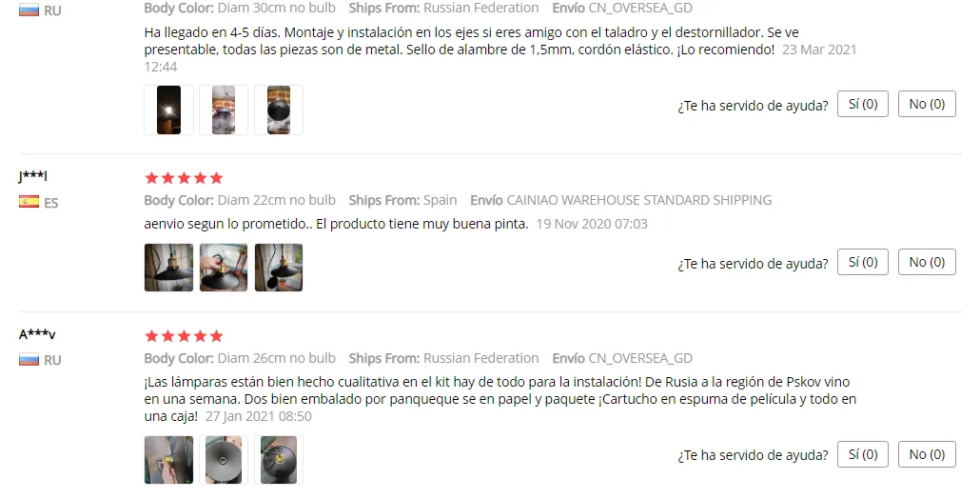View third lamp photo from J***l's review
Screen dimensions: 980x499
(279, 268)
